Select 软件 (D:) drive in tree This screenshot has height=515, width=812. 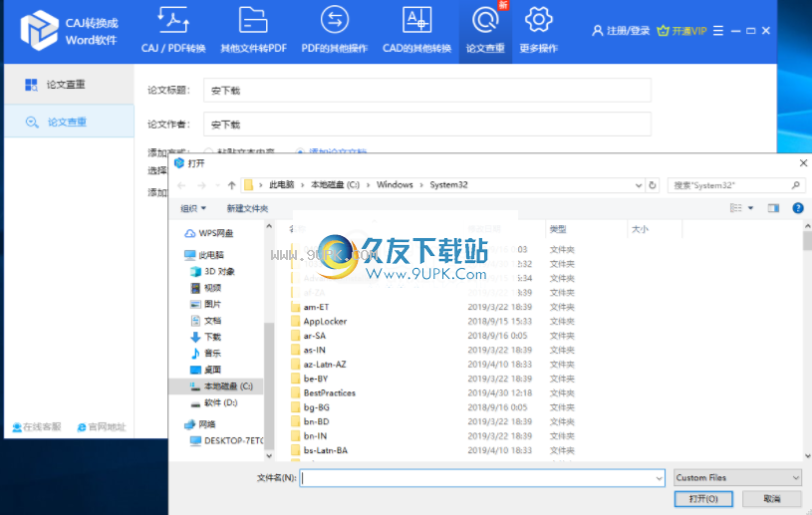[x=214, y=402]
